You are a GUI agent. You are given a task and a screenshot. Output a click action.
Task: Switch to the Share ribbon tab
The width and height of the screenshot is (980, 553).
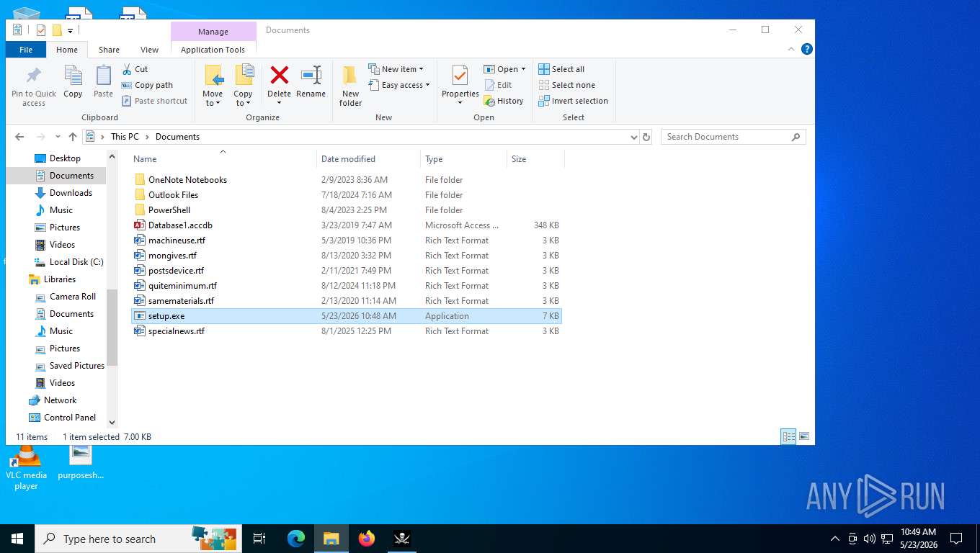[x=110, y=50]
